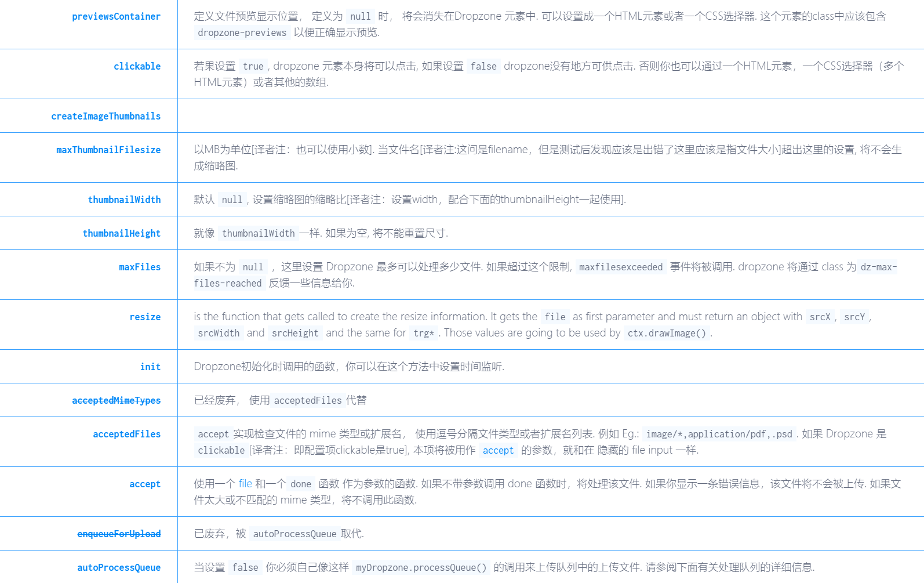Click the previewsContainer option name
The width and height of the screenshot is (924, 583).
116,17
